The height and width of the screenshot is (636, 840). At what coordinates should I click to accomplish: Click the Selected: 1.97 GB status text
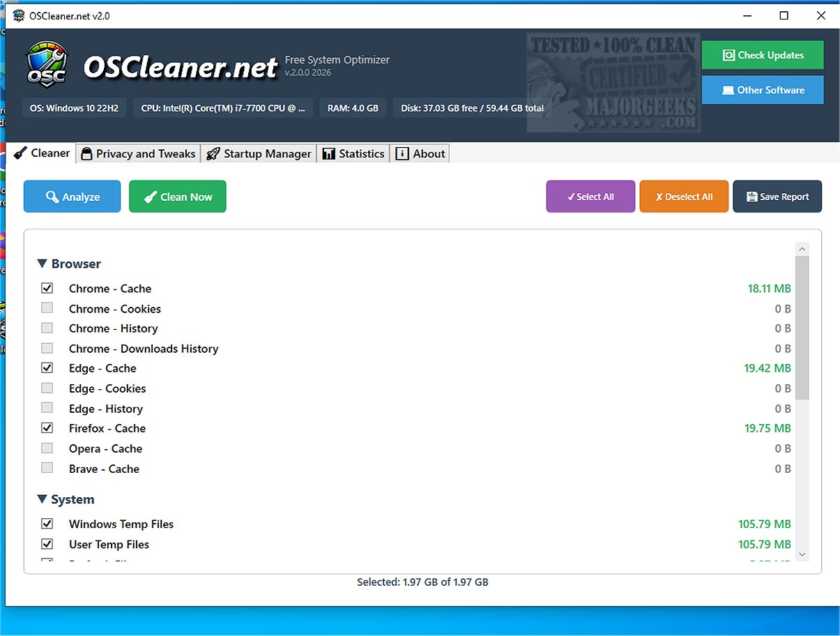coord(422,582)
